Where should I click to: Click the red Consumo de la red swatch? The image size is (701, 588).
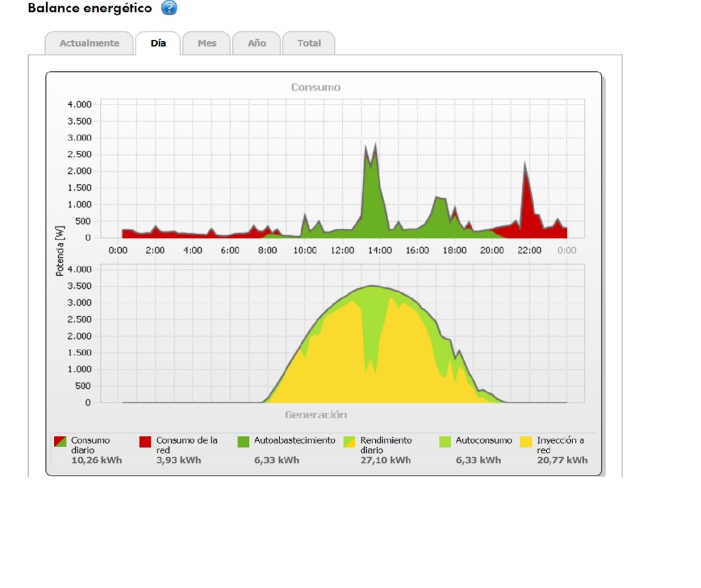145,442
